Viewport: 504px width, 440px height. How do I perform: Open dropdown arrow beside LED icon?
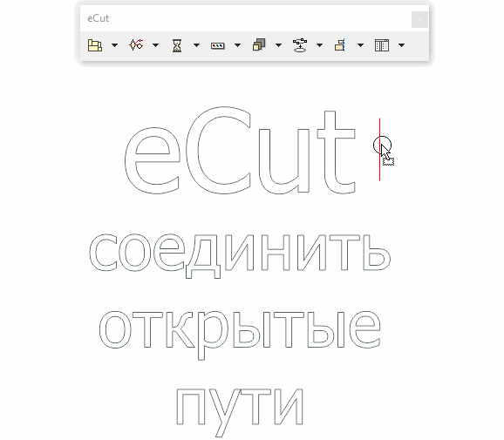click(x=237, y=45)
